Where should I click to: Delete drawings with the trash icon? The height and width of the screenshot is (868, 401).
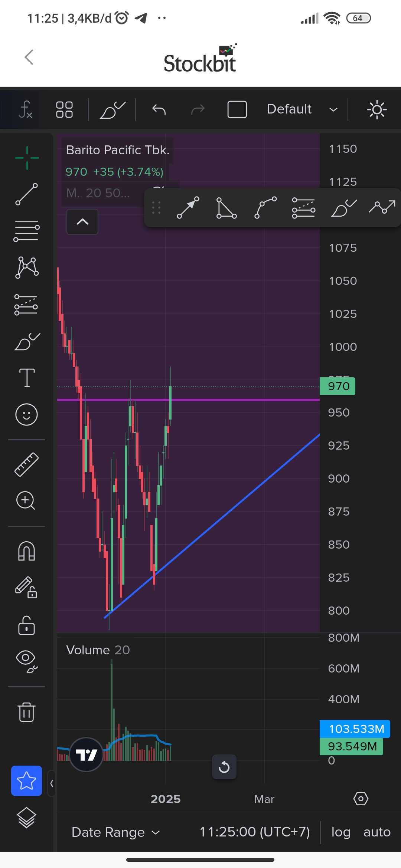click(x=26, y=712)
